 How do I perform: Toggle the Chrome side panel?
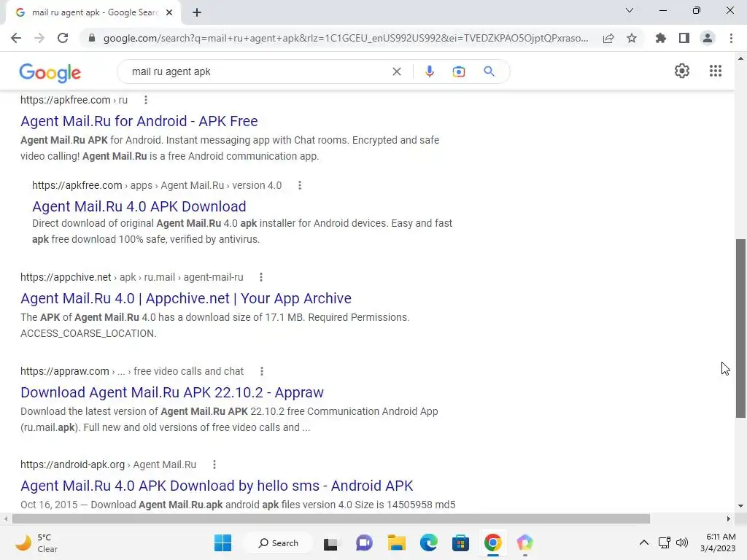tap(684, 38)
